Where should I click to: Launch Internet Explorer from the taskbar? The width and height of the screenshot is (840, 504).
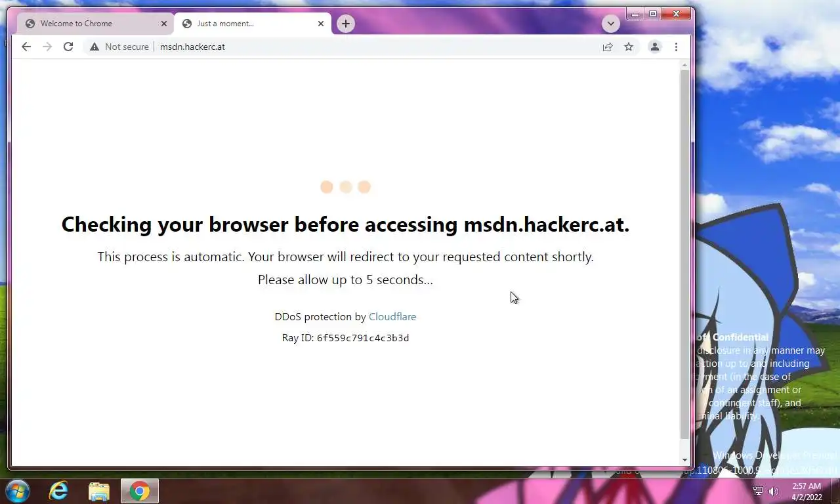coord(58,491)
